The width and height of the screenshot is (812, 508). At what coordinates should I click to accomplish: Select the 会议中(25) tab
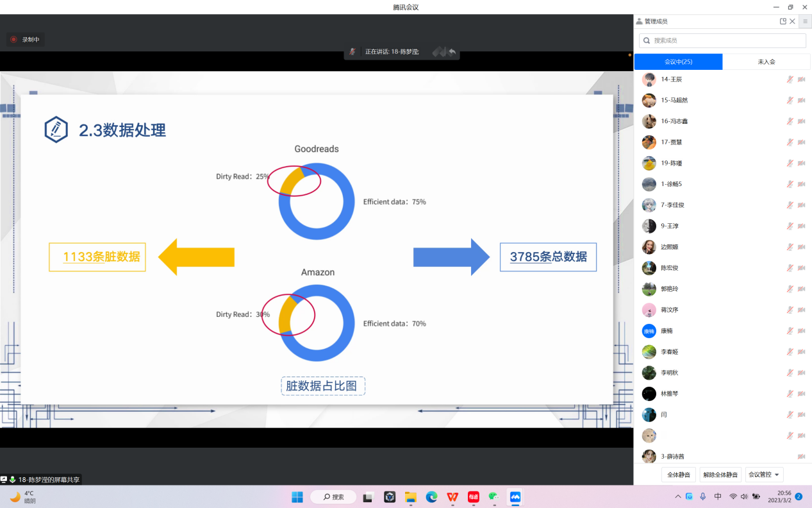(x=678, y=62)
